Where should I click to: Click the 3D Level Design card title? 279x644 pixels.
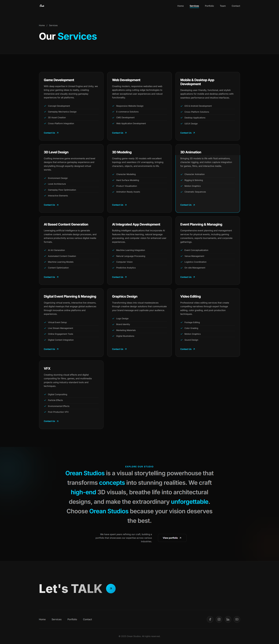pos(56,152)
